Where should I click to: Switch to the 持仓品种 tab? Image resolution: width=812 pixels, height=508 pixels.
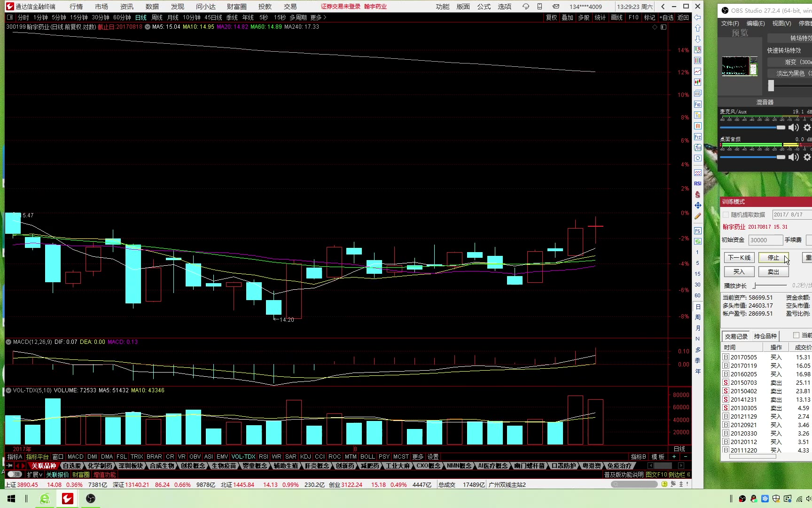pos(765,336)
